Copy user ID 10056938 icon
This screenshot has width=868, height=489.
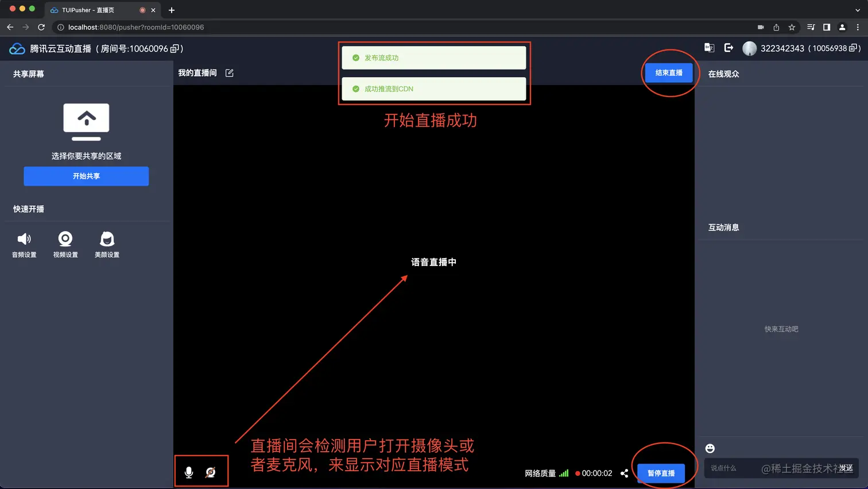853,48
